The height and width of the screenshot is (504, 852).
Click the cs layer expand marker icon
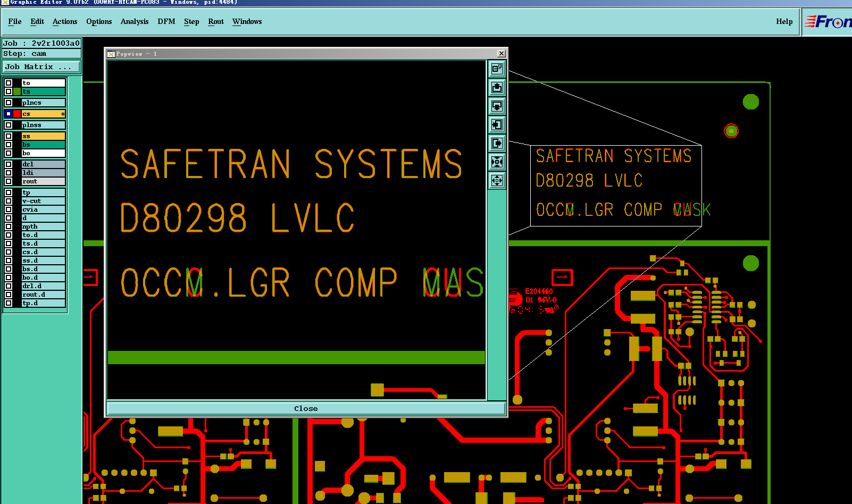pyautogui.click(x=63, y=114)
